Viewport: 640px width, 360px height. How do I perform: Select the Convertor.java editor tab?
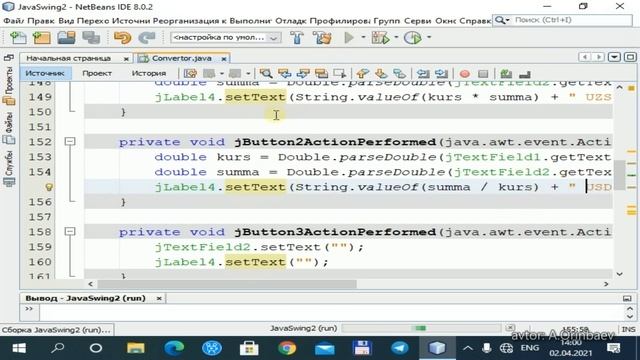tap(182, 58)
